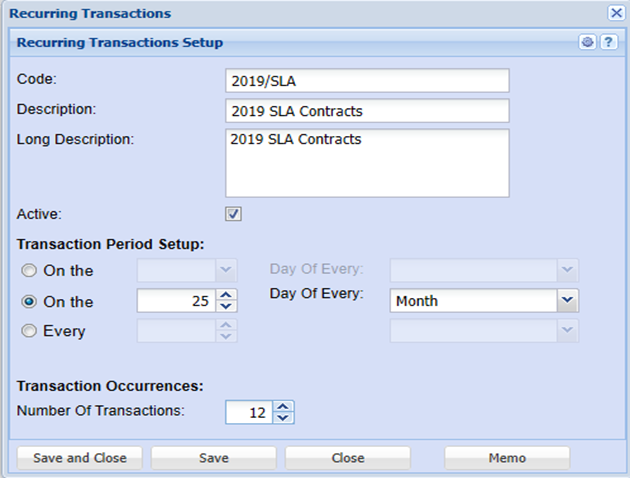
Task: Expand the Month dropdown for Day Of Every
Action: click(x=567, y=300)
